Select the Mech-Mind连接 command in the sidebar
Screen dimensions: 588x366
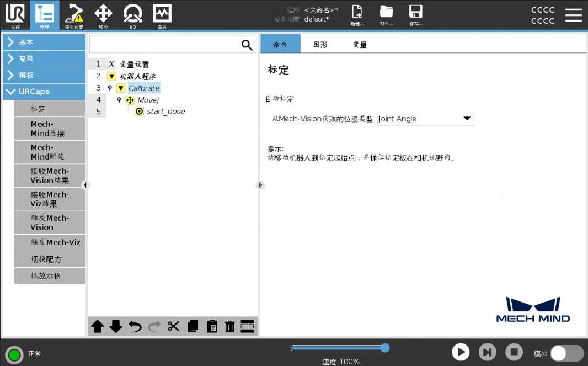pos(50,129)
